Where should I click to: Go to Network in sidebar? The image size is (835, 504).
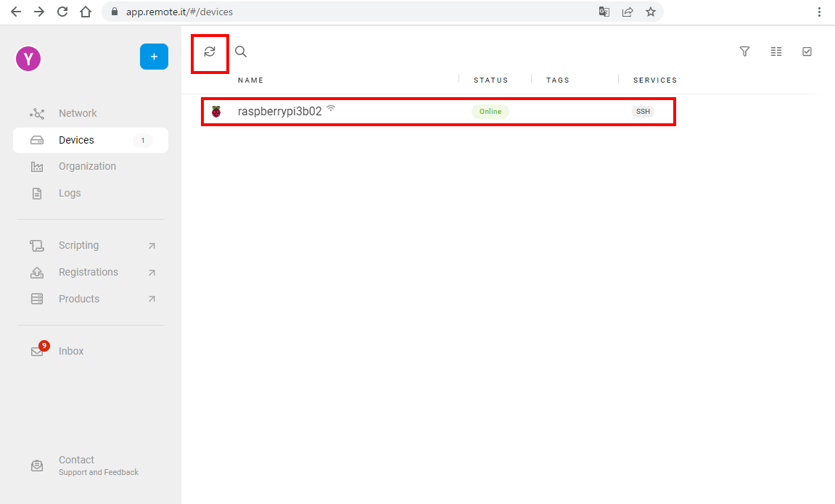(78, 113)
